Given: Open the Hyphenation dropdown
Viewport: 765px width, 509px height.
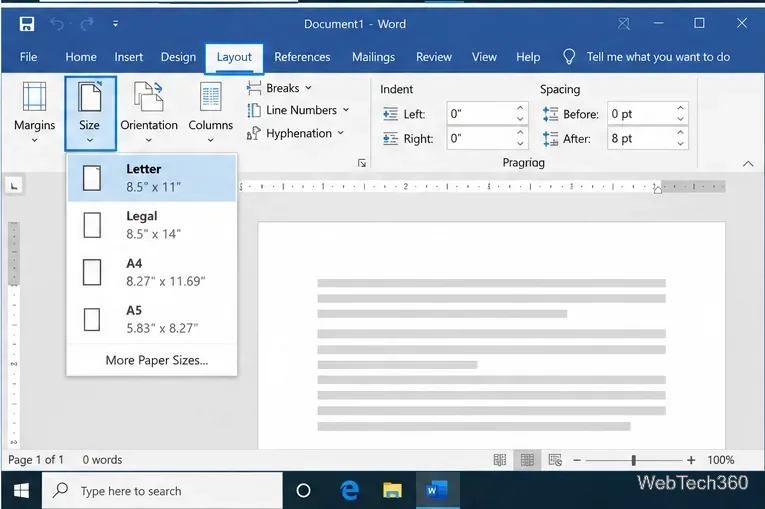Looking at the screenshot, I should [295, 133].
